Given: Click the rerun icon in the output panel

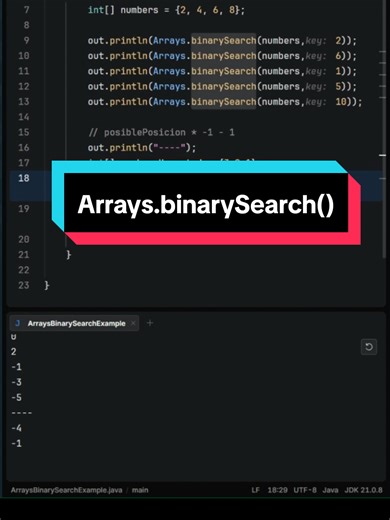Looking at the screenshot, I should tap(369, 347).
